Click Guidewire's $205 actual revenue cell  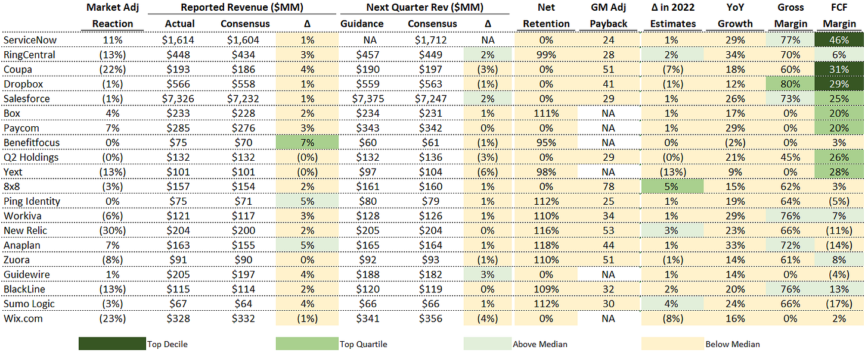[x=179, y=274]
